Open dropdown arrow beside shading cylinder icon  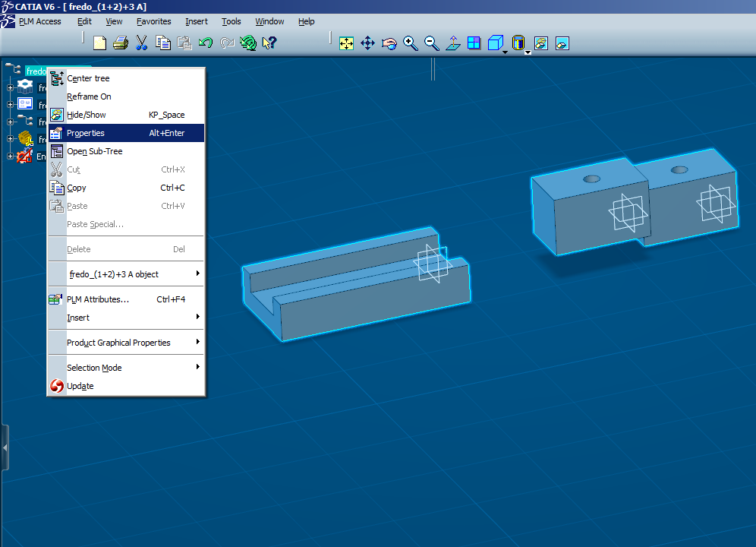[x=528, y=52]
